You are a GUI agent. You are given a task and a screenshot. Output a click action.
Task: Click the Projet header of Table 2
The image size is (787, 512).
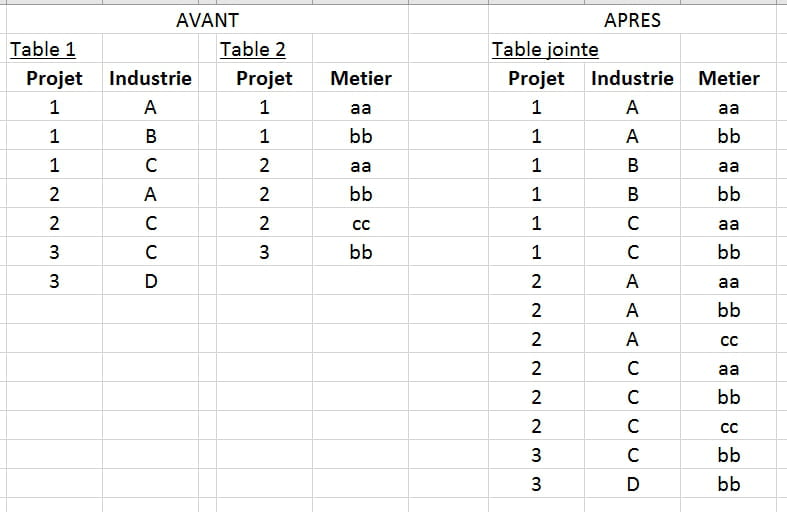pyautogui.click(x=264, y=78)
